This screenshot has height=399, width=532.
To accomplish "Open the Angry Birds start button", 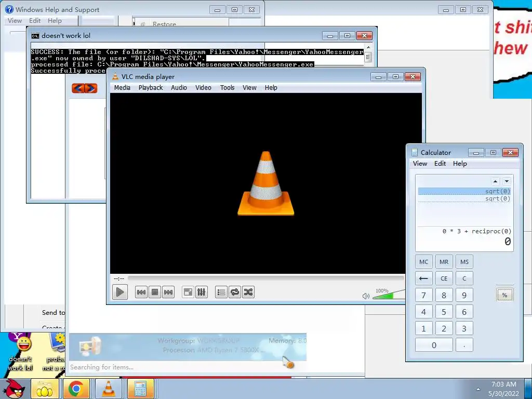I will (x=14, y=389).
